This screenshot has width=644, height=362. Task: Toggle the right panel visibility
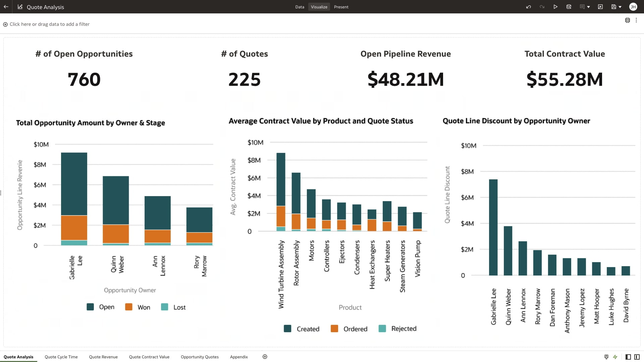(637, 357)
